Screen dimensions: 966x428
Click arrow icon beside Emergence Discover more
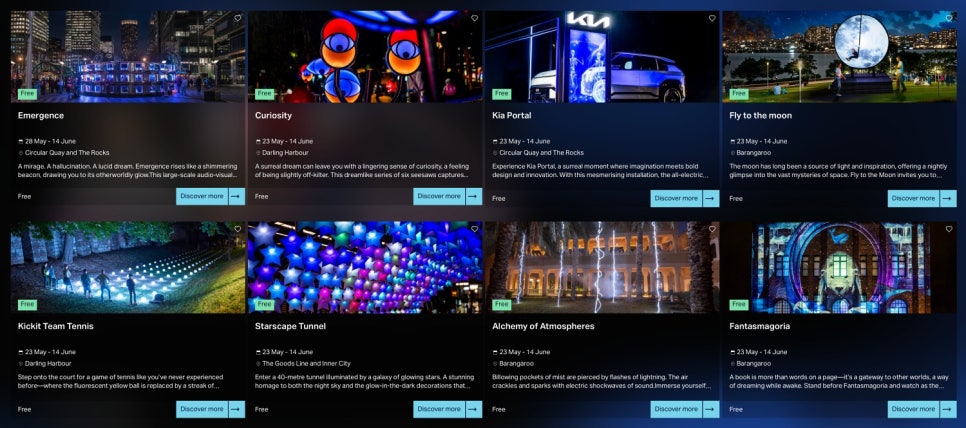click(237, 196)
